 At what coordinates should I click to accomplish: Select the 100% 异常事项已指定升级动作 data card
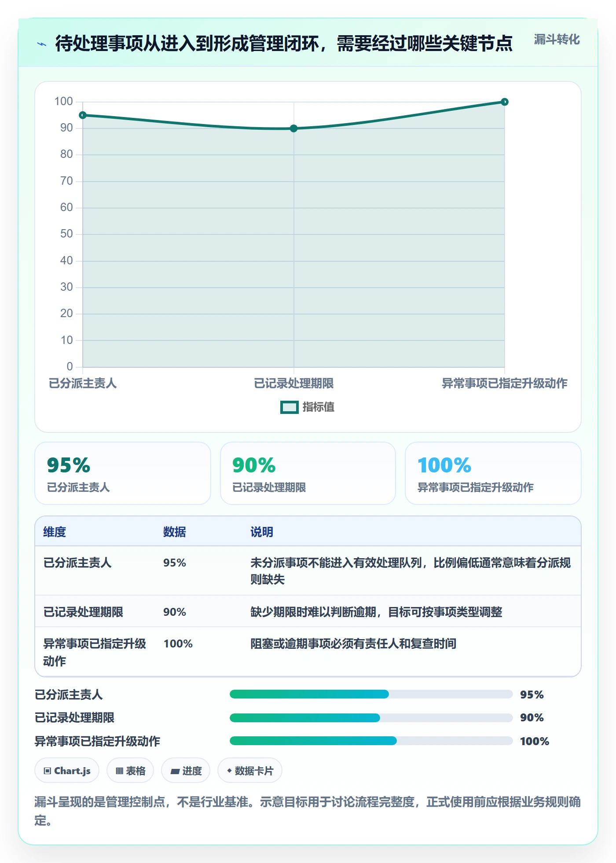(493, 473)
